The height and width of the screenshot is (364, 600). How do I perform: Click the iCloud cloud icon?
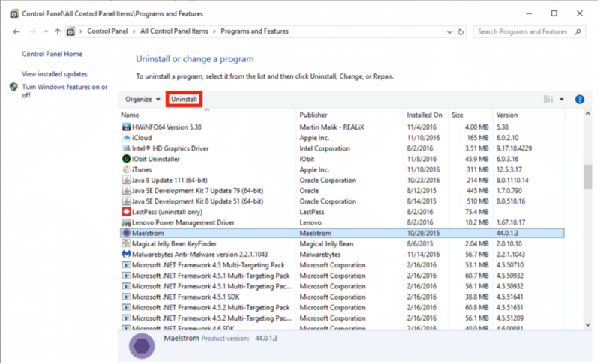pos(126,138)
